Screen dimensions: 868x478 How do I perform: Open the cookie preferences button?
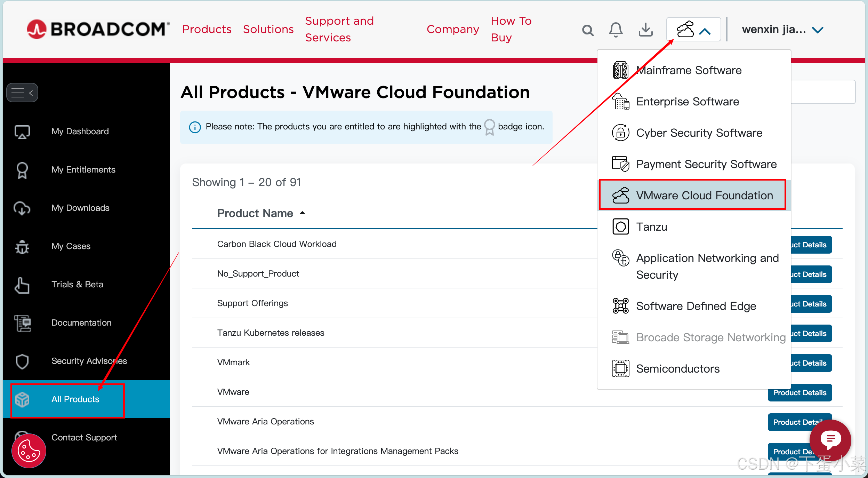pos(29,451)
